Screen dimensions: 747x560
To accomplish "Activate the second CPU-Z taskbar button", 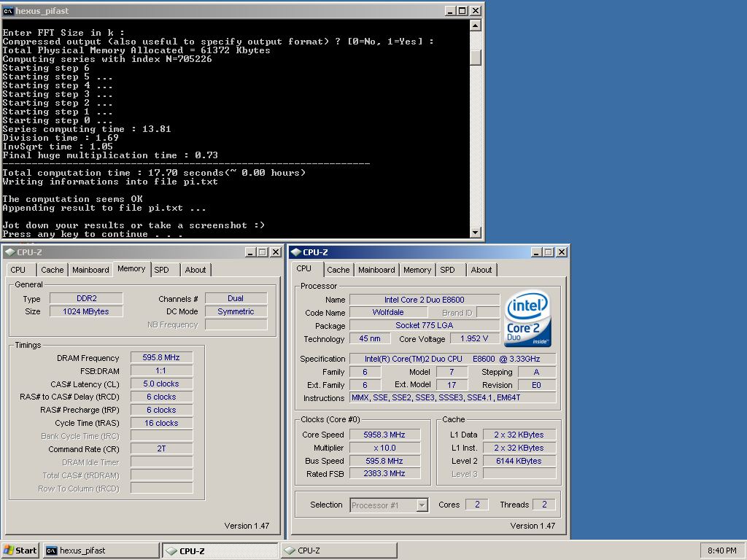I will (x=338, y=551).
